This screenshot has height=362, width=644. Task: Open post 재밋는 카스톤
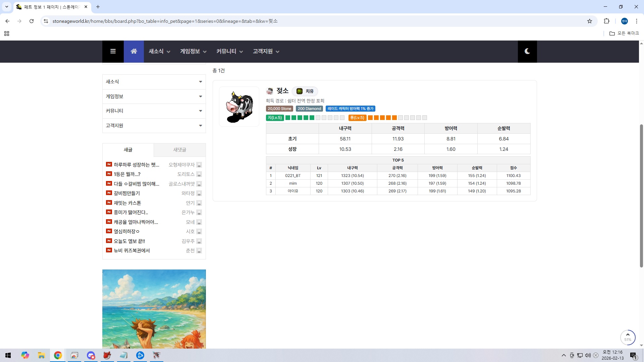[127, 203]
